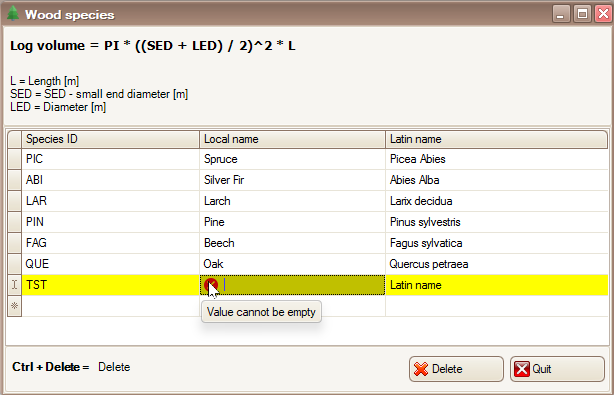Click the empty Local name field in the TST row
Screen dimensions: 614x395
pyautogui.click(x=293, y=285)
